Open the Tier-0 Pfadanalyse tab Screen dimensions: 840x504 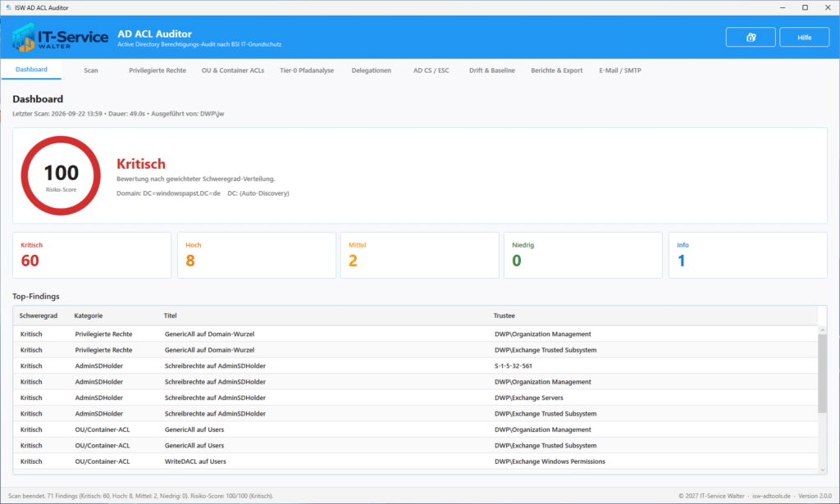pyautogui.click(x=307, y=70)
